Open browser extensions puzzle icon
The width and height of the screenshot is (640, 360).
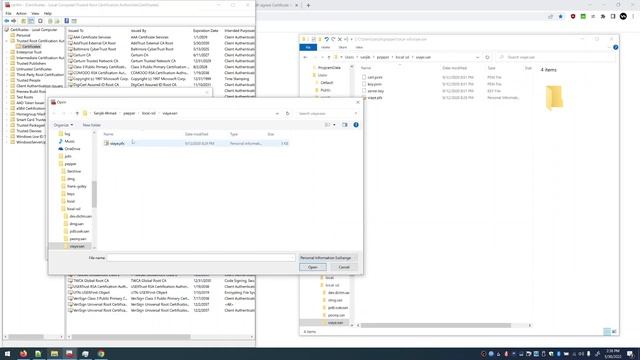tap(603, 16)
